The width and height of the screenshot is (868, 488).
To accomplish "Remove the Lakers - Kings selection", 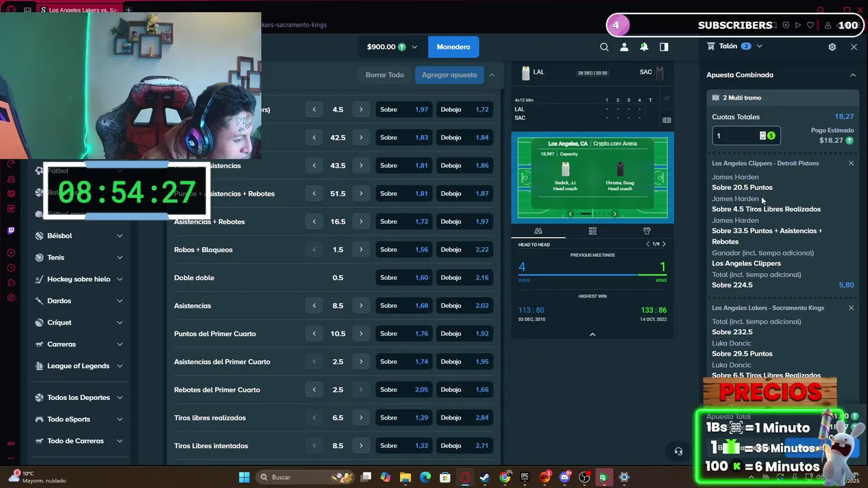I will [x=851, y=308].
